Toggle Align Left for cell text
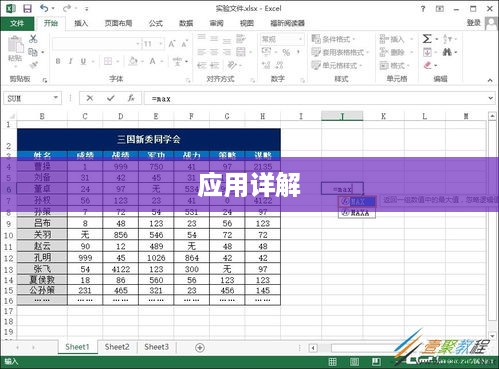The height and width of the screenshot is (369, 499). (202, 52)
